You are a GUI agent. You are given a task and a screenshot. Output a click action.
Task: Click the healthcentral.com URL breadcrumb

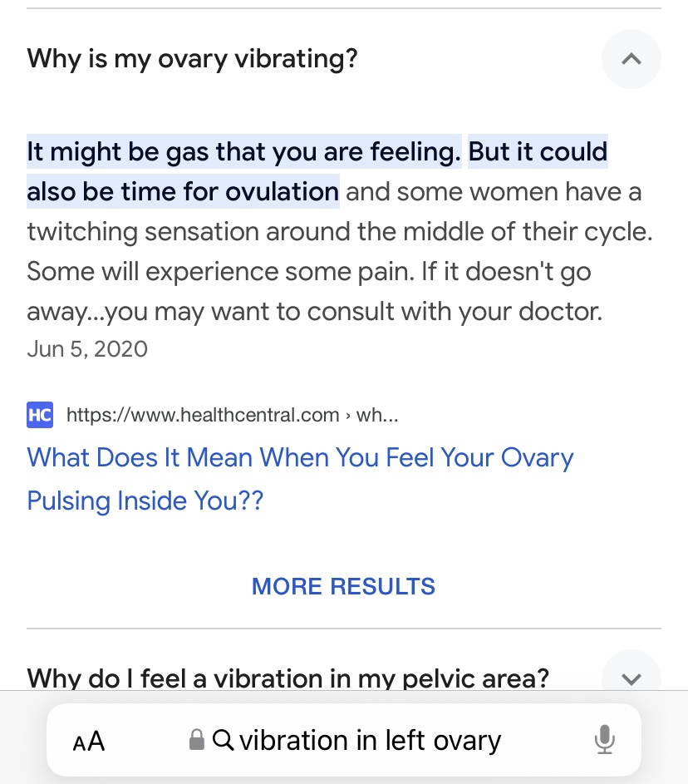(202, 414)
